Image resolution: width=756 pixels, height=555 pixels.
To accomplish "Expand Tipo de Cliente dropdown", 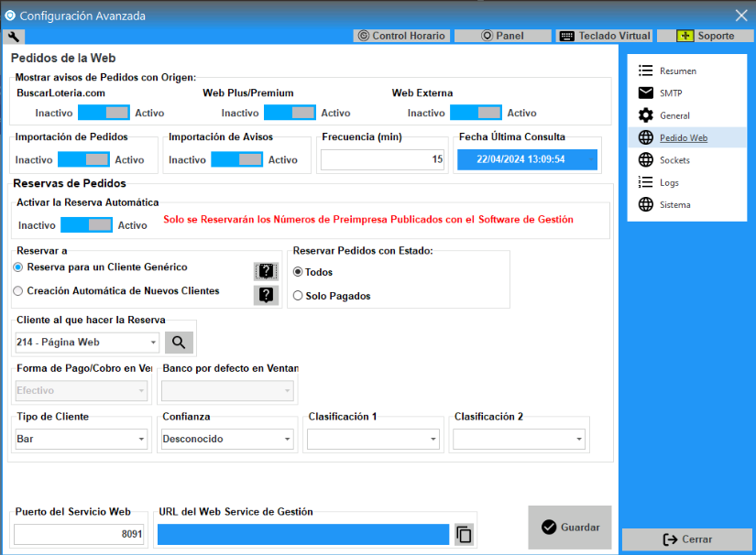I will pos(141,439).
